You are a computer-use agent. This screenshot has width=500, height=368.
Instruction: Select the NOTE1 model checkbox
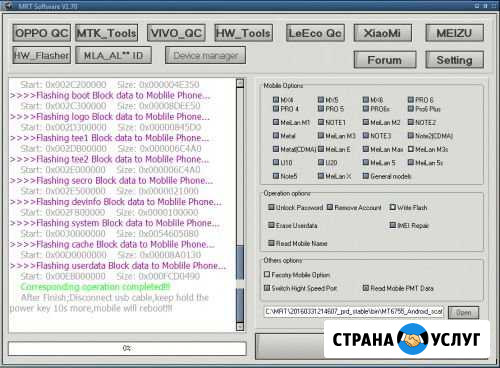point(321,122)
